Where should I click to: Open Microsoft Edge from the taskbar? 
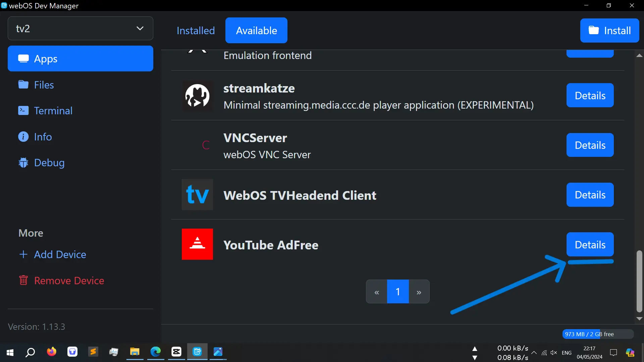[x=156, y=352]
